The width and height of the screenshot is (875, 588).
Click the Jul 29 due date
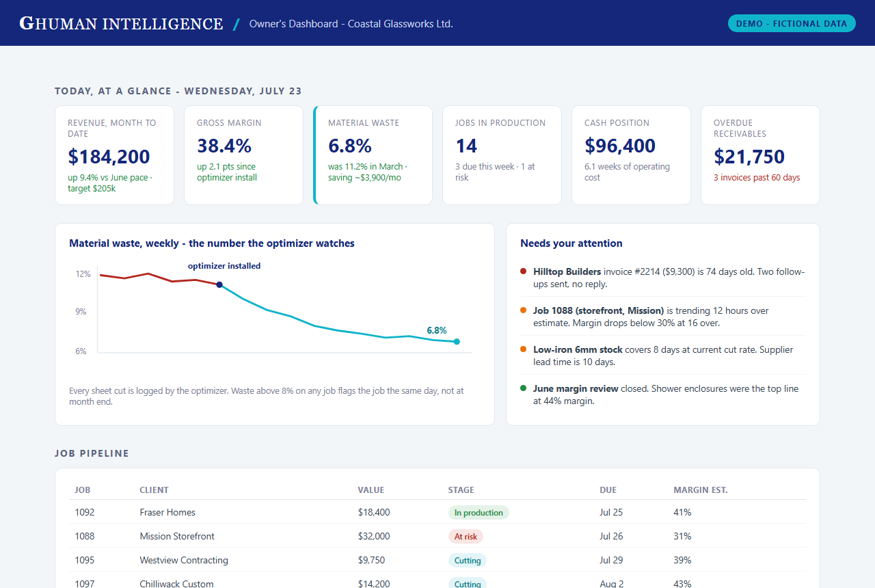[611, 560]
